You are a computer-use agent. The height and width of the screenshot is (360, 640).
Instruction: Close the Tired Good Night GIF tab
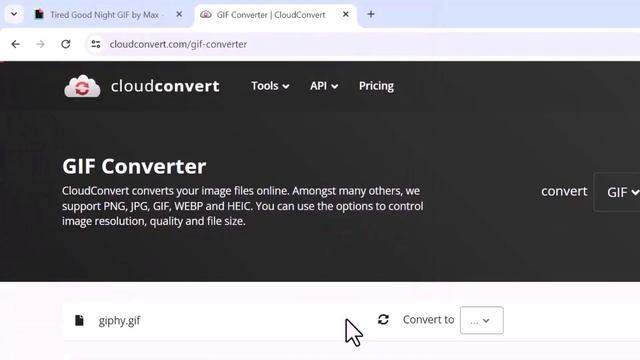179,14
